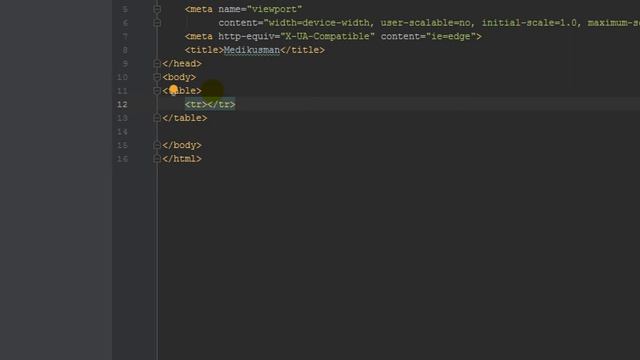Image resolution: width=640 pixels, height=360 pixels.
Task: Click the closing </head> tag
Action: click(x=182, y=64)
